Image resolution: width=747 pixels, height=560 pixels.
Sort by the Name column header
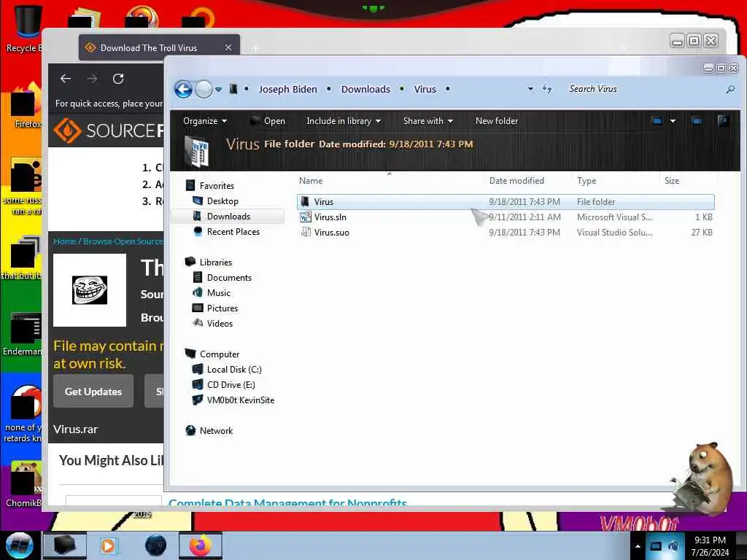(x=390, y=181)
